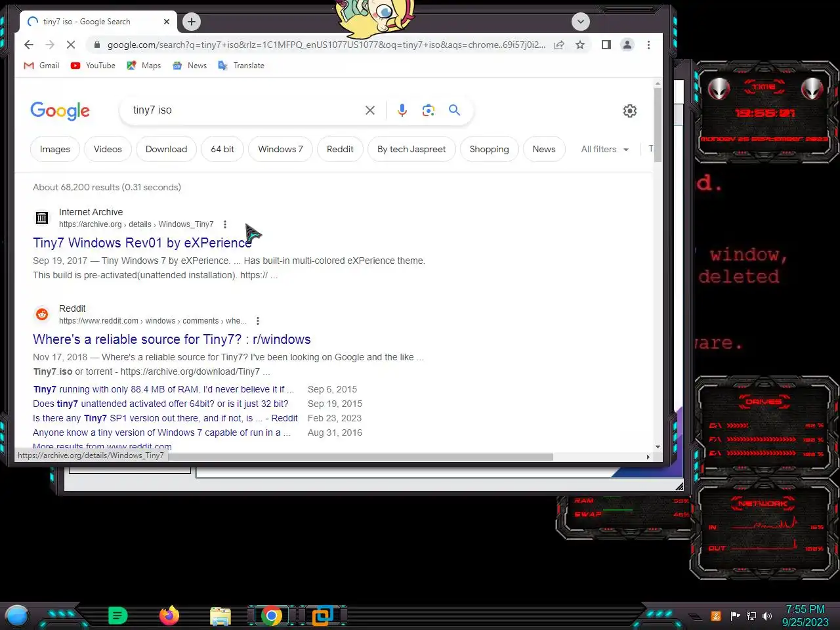Viewport: 840px width, 630px height.
Task: Open a new Chrome tab
Action: point(191,22)
